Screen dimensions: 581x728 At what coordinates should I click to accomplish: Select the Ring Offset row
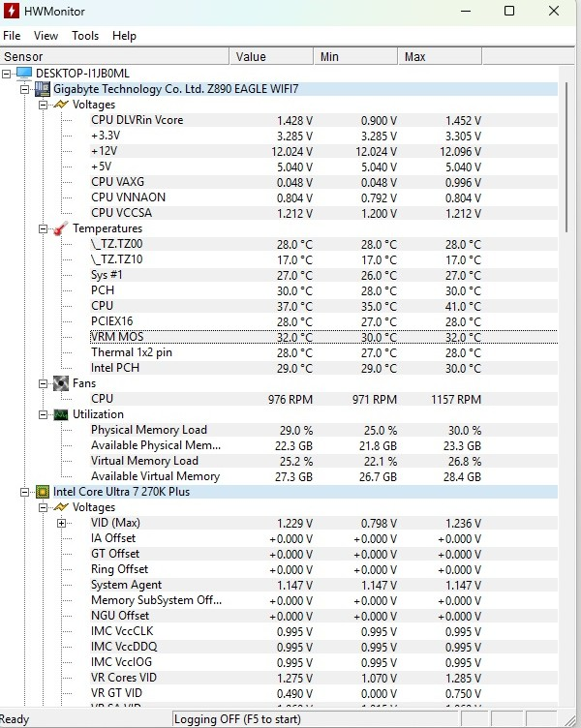[323, 569]
